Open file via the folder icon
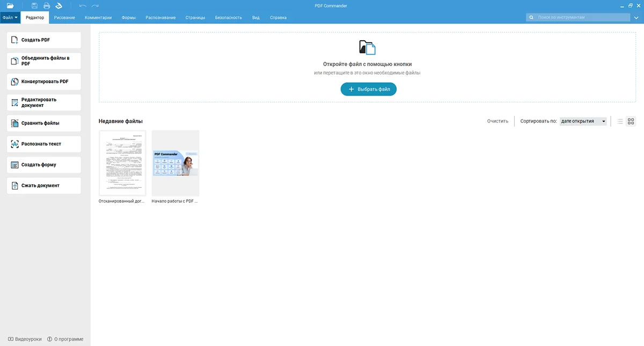This screenshot has width=644, height=346. tap(10, 5)
